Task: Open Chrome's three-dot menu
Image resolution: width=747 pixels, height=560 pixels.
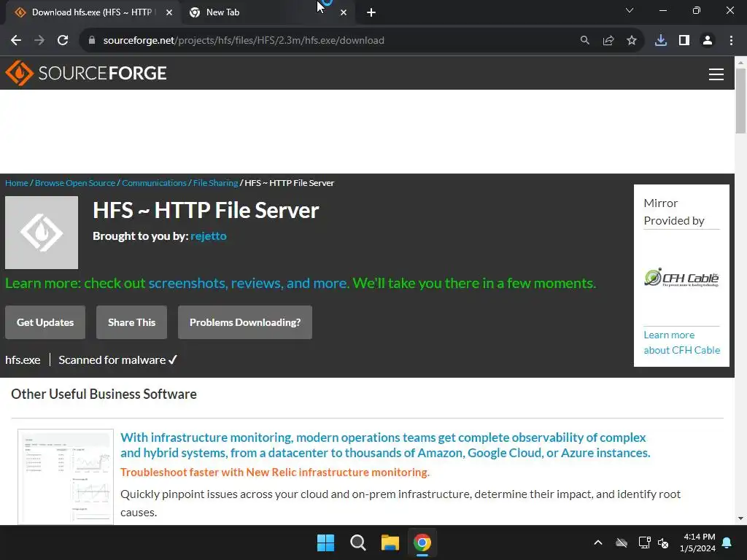Action: click(731, 41)
